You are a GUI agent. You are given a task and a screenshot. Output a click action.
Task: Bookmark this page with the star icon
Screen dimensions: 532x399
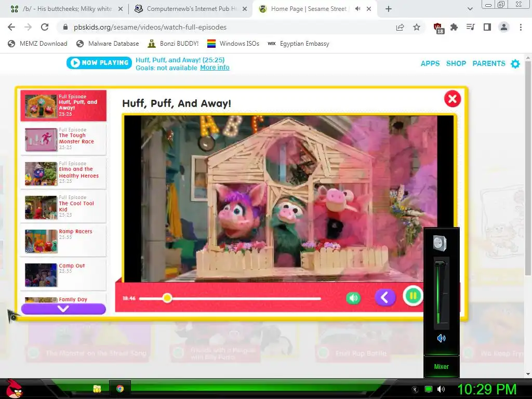click(x=417, y=27)
